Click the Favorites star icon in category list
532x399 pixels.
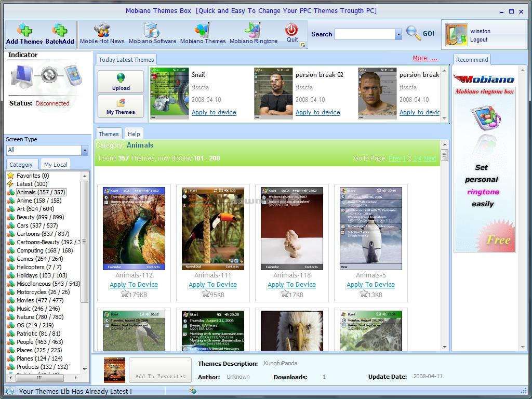[x=10, y=176]
